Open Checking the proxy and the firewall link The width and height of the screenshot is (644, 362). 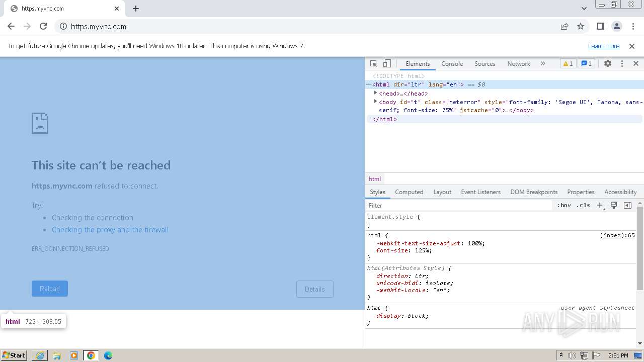(x=110, y=230)
